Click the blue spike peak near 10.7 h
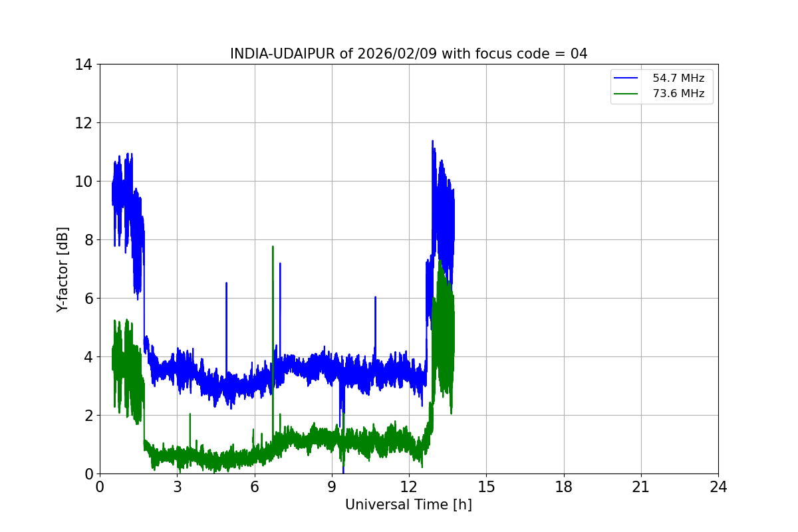The height and width of the screenshot is (532, 798). click(375, 298)
